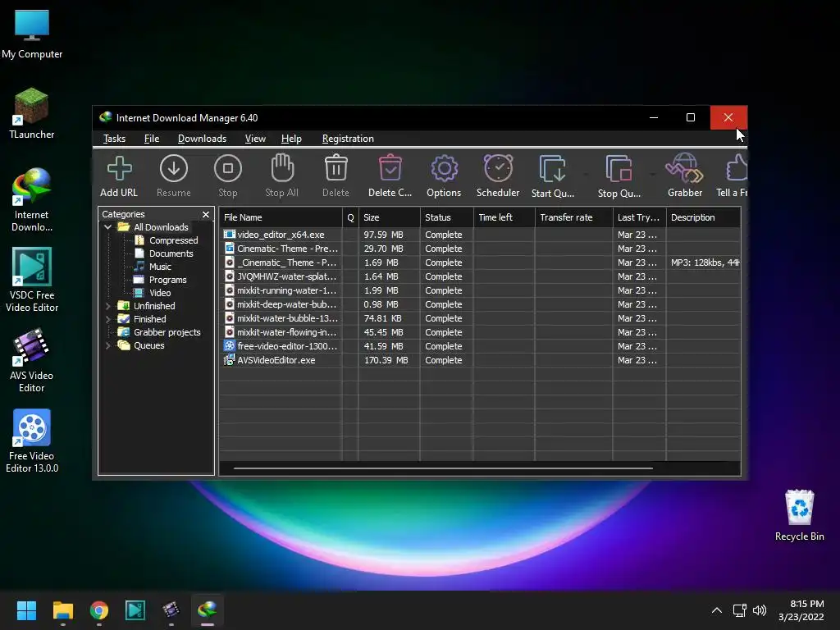Click the MP3: 128kbs description cell
The height and width of the screenshot is (630, 840).
[705, 262]
